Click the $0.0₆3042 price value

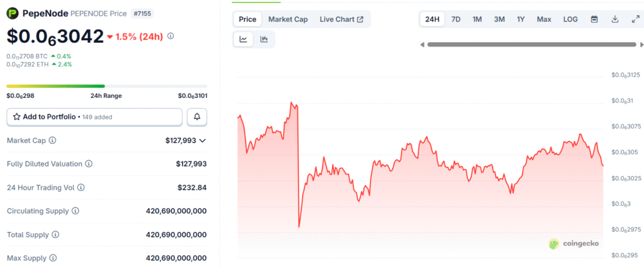pyautogui.click(x=55, y=36)
